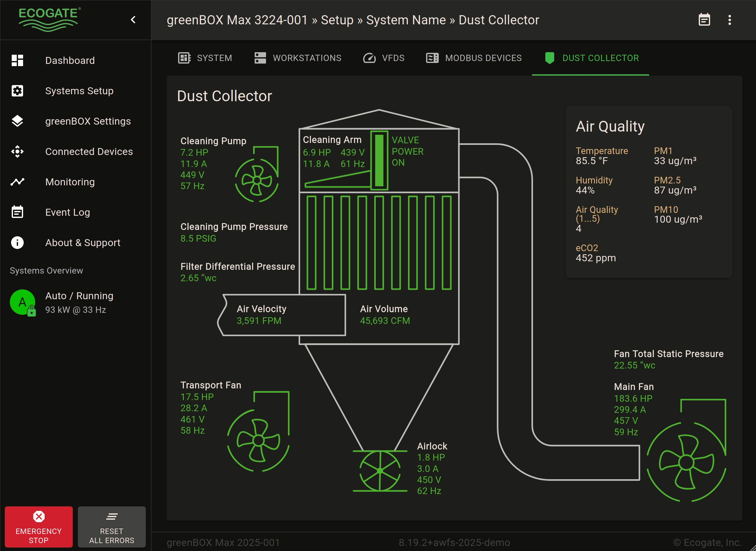Open the Monitoring view

(70, 182)
